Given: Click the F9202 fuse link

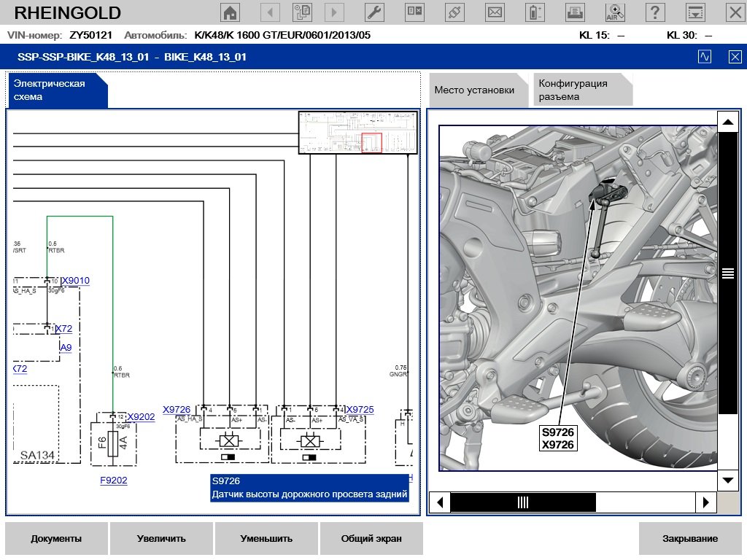Looking at the screenshot, I should pos(113,481).
